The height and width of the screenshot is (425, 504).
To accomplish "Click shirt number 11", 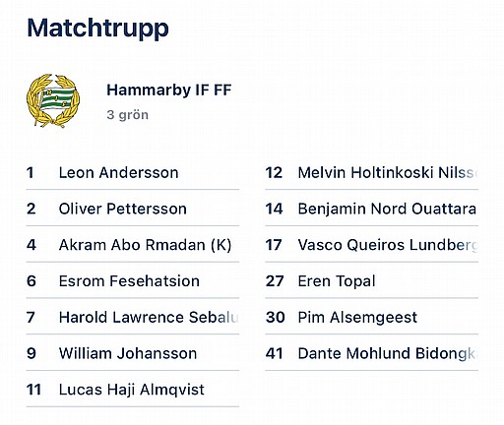I will pos(33,390).
